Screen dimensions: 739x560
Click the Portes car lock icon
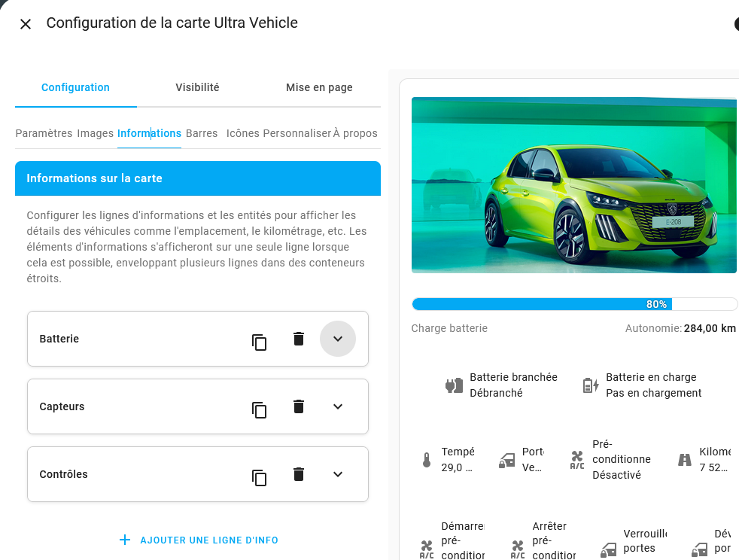point(507,460)
